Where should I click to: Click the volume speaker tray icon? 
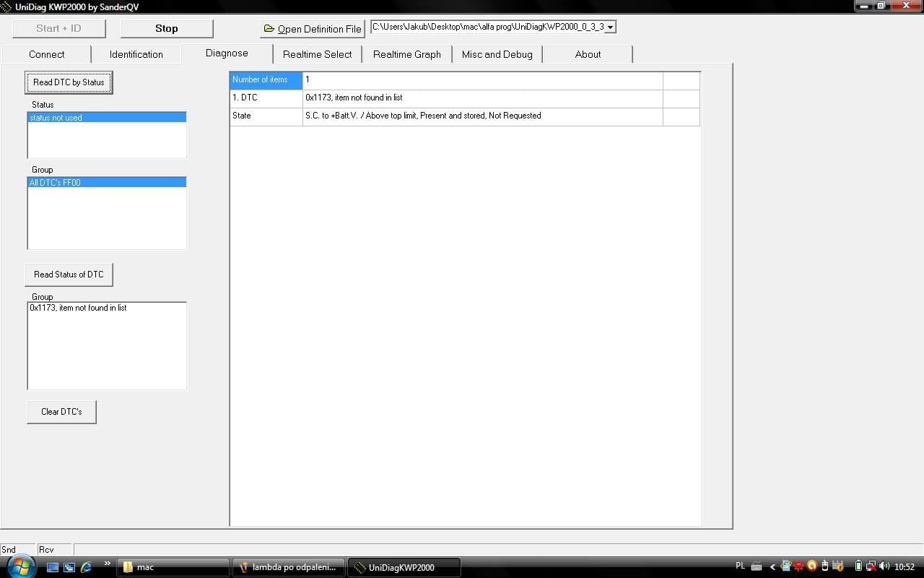coord(884,566)
